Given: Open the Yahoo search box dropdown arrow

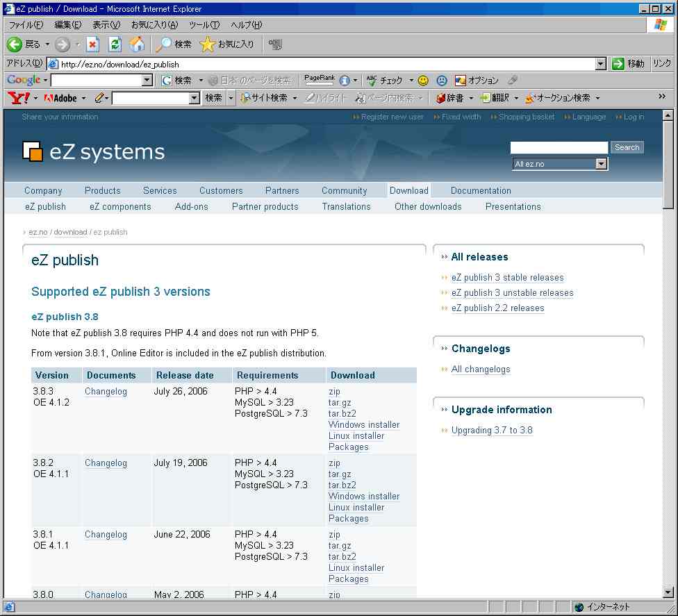Looking at the screenshot, I should (195, 98).
